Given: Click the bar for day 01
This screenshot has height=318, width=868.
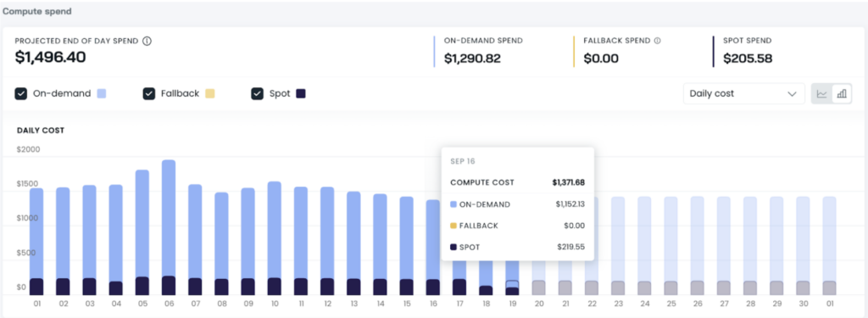Looking at the screenshot, I should point(36,242).
